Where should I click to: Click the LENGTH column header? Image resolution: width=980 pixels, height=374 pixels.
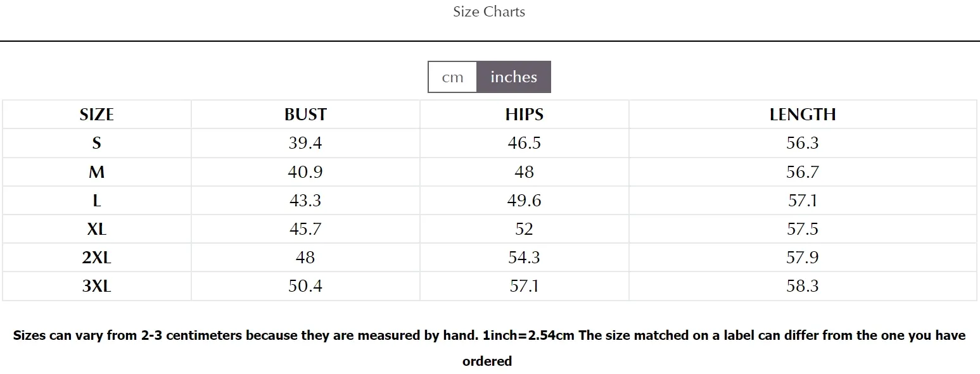(803, 115)
